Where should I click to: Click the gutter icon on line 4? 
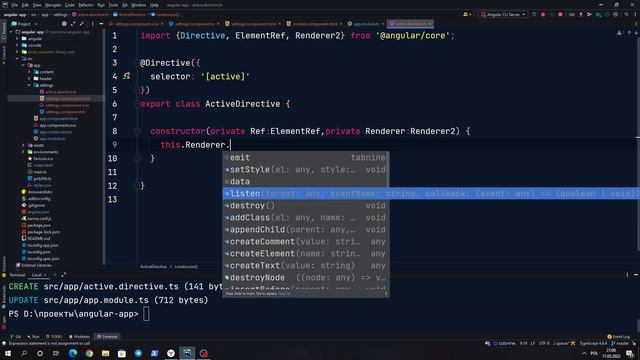pos(127,76)
